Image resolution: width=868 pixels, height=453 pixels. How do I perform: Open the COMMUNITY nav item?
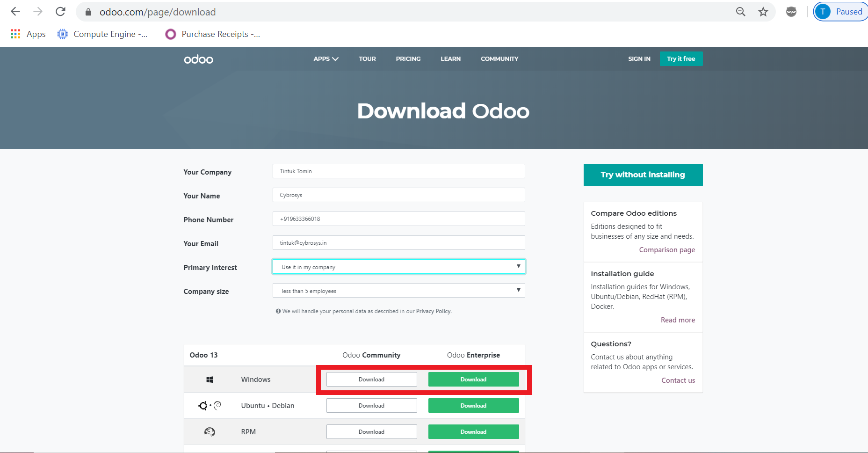coord(499,59)
